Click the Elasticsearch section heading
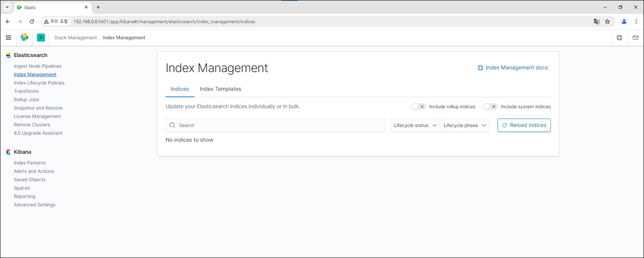 coord(30,55)
